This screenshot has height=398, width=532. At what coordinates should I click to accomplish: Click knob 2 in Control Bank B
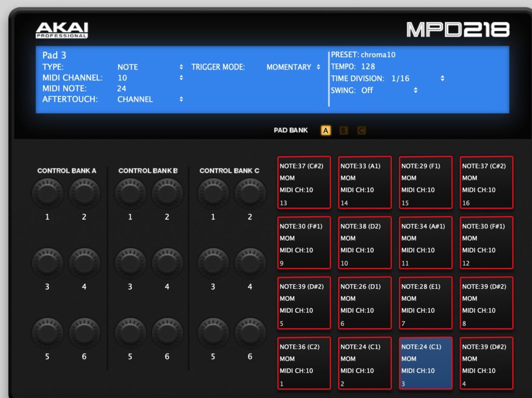pyautogui.click(x=167, y=194)
